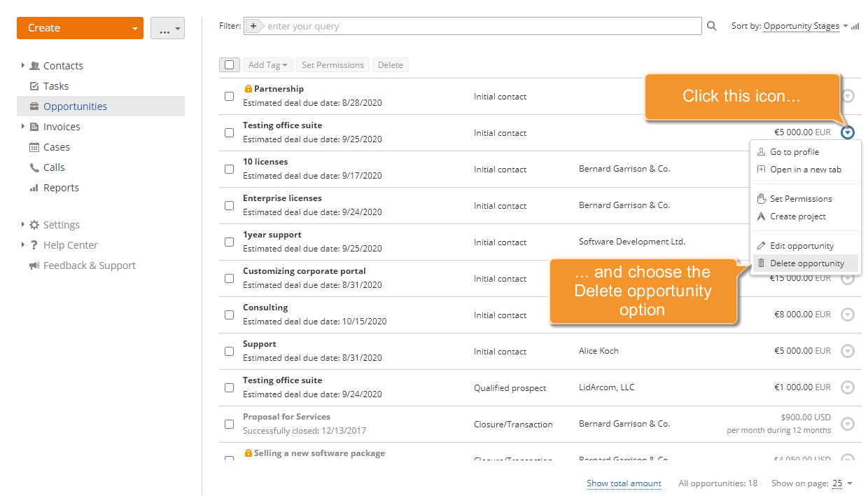The image size is (868, 496).
Task: Click the search magnifier icon
Action: coord(712,26)
